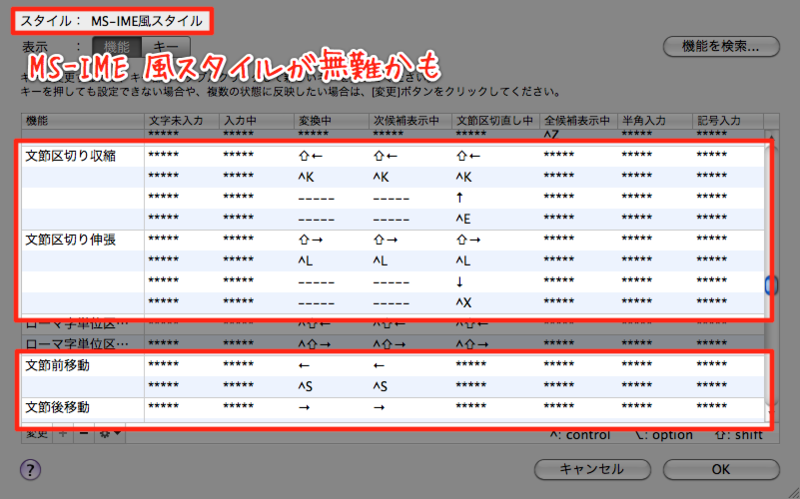This screenshot has height=499, width=800.
Task: Open help with the question mark button
Action: [30, 469]
